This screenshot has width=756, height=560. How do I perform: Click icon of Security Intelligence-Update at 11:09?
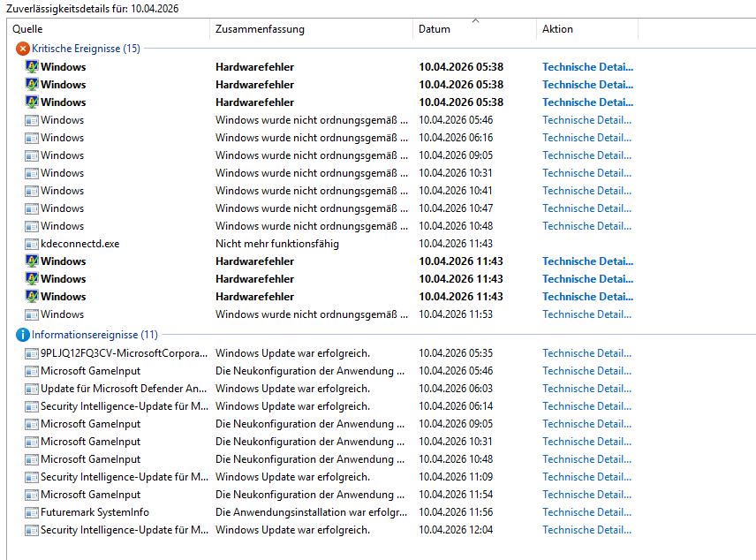tap(32, 477)
